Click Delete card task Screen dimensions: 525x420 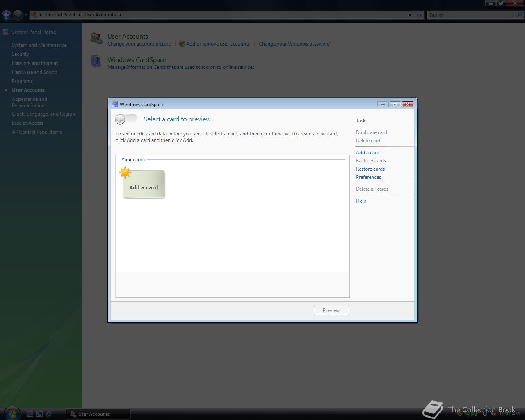368,141
